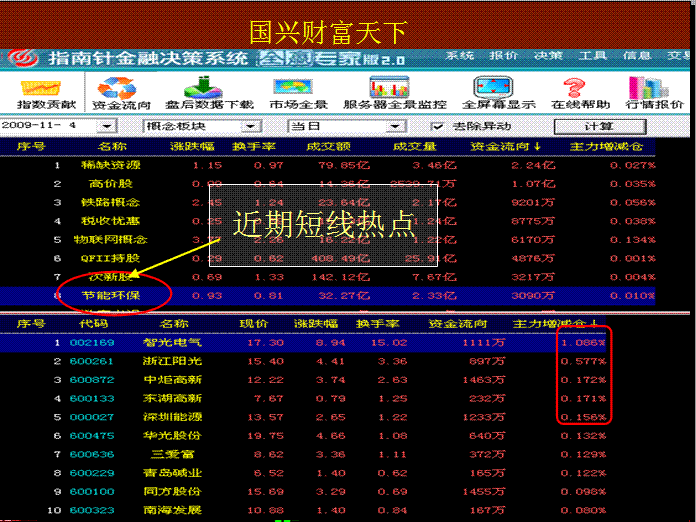This screenshot has width=696, height=522.
Task: Sort bottom table by 资金流向 header
Action: click(x=458, y=324)
